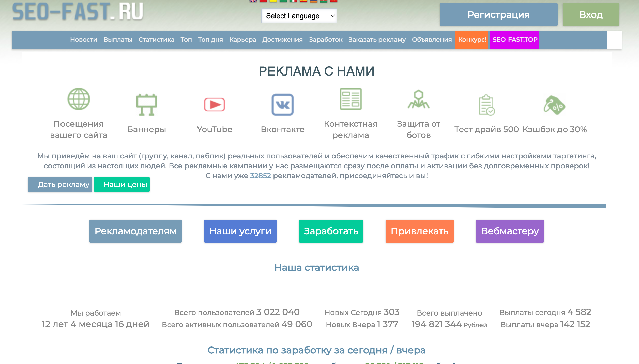This screenshot has height=364, width=639.
Task: Open Новости in the navigation bar
Action: [84, 40]
